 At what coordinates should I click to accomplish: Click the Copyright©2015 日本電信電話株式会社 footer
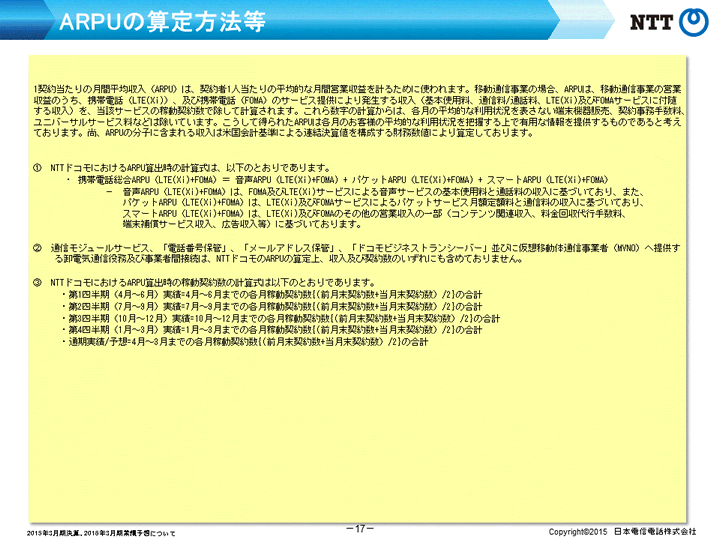[622, 531]
